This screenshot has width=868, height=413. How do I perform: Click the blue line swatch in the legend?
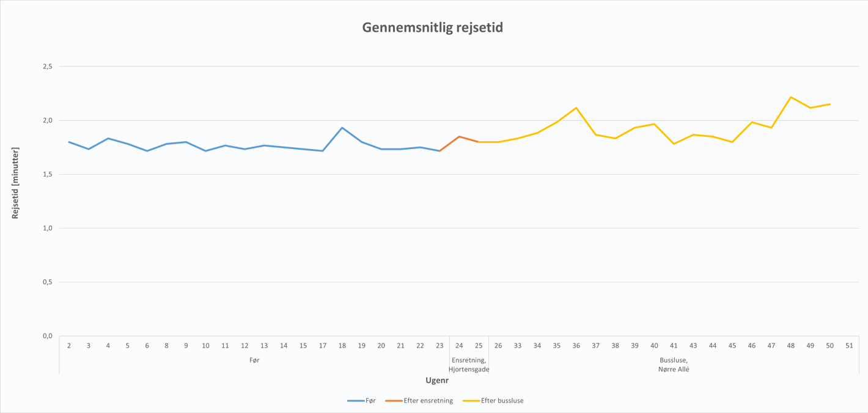tap(356, 401)
